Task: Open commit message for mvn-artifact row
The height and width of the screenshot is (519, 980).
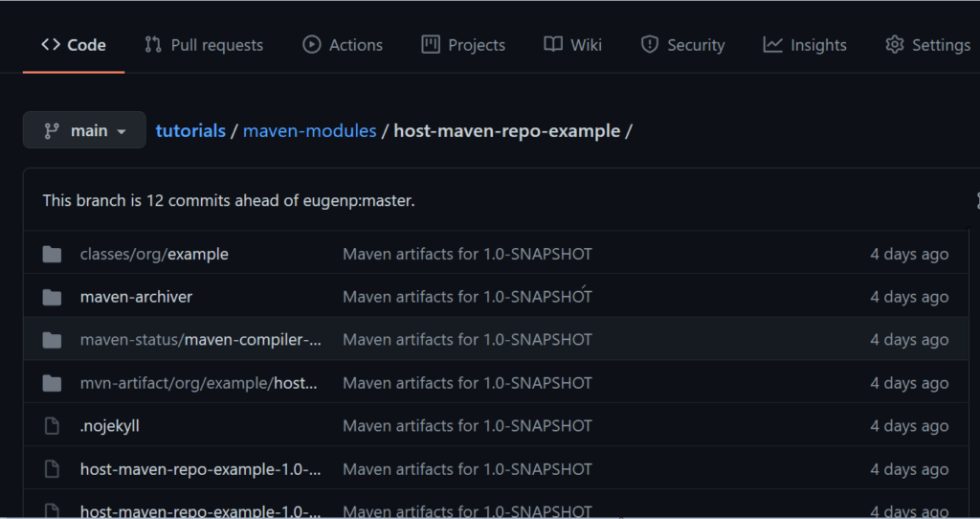Action: [467, 383]
